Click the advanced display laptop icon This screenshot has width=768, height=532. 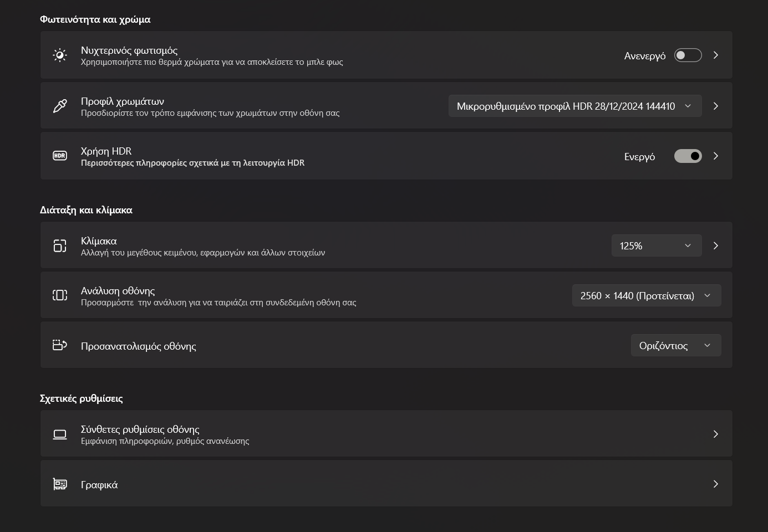[60, 434]
